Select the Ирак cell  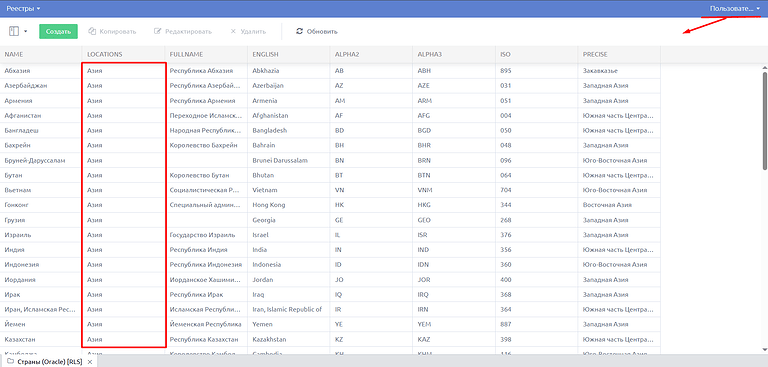(x=41, y=294)
